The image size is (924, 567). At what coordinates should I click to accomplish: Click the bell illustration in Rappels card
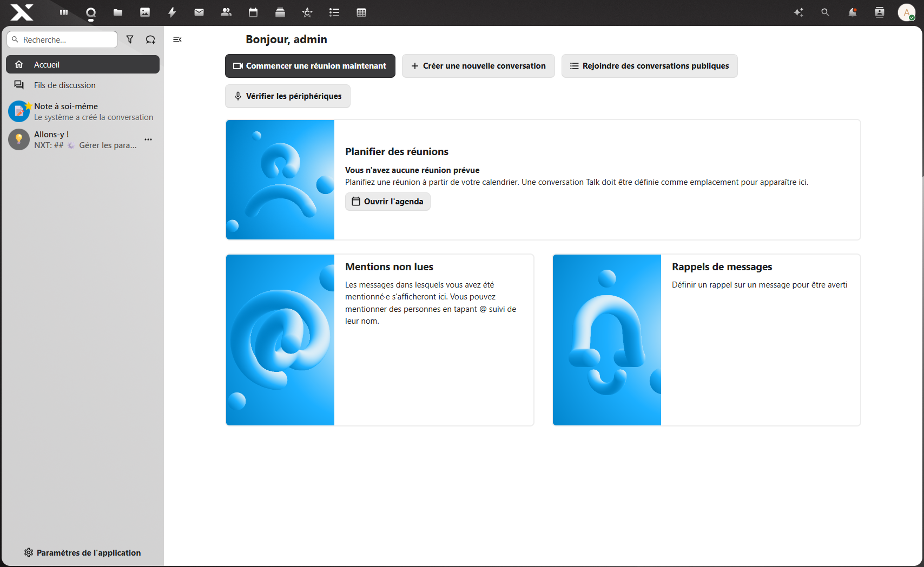click(607, 340)
